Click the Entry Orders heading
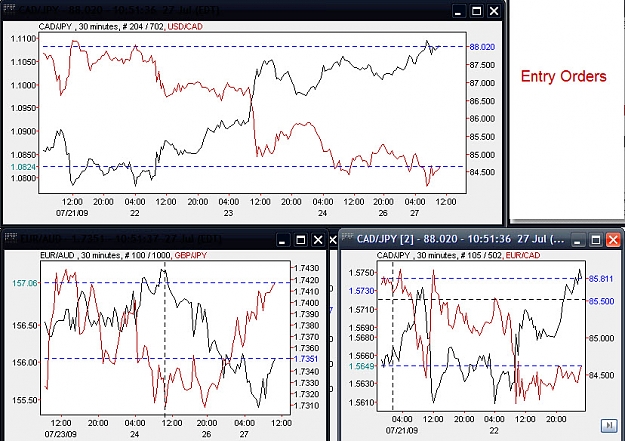The image size is (625, 441). click(563, 76)
